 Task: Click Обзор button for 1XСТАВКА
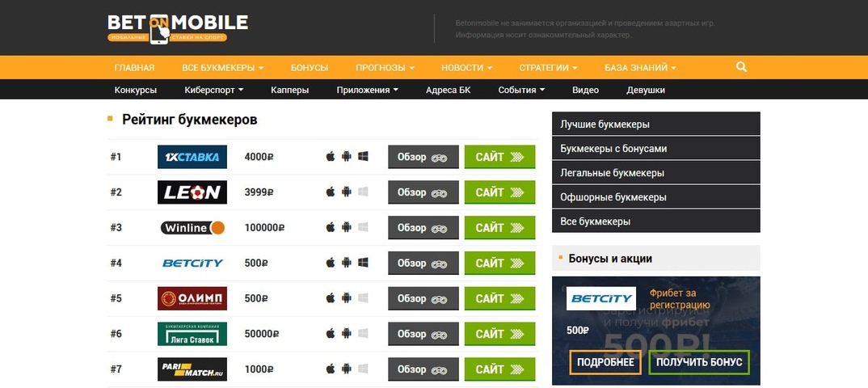[x=423, y=157]
